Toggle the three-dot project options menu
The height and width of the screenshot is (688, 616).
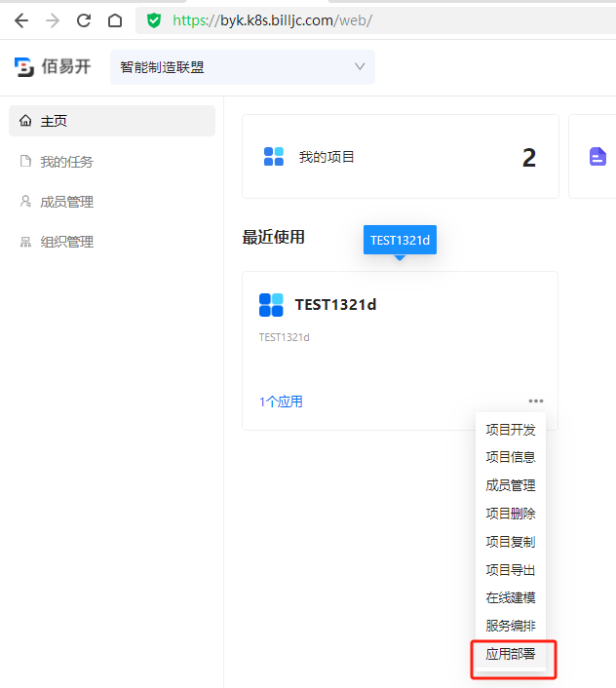(536, 401)
